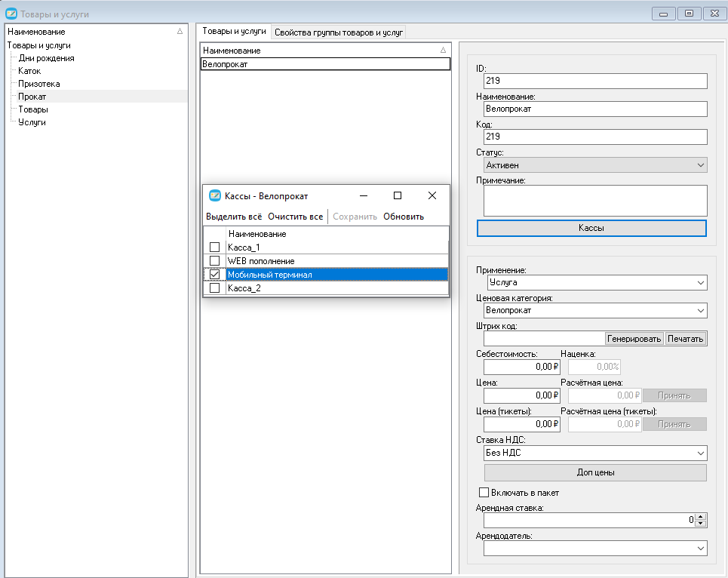
Task: Close the Кассы - Велопрокат dialog
Action: click(x=432, y=195)
